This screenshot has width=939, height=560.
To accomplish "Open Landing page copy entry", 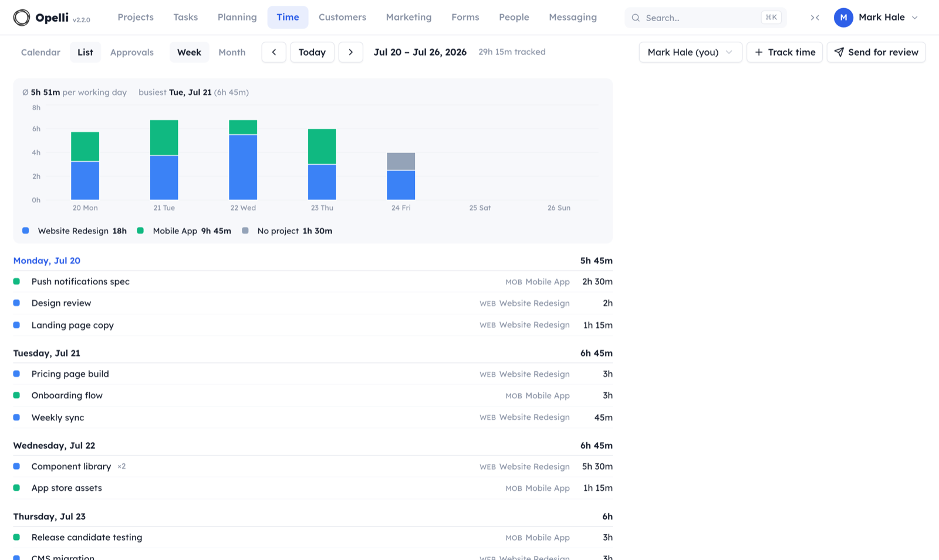I will point(313,325).
